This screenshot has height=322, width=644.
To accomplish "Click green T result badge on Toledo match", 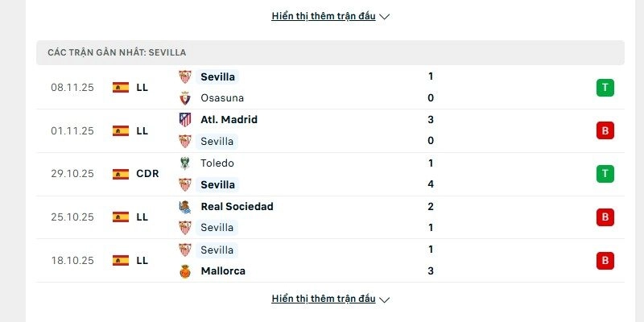I will coord(605,174).
